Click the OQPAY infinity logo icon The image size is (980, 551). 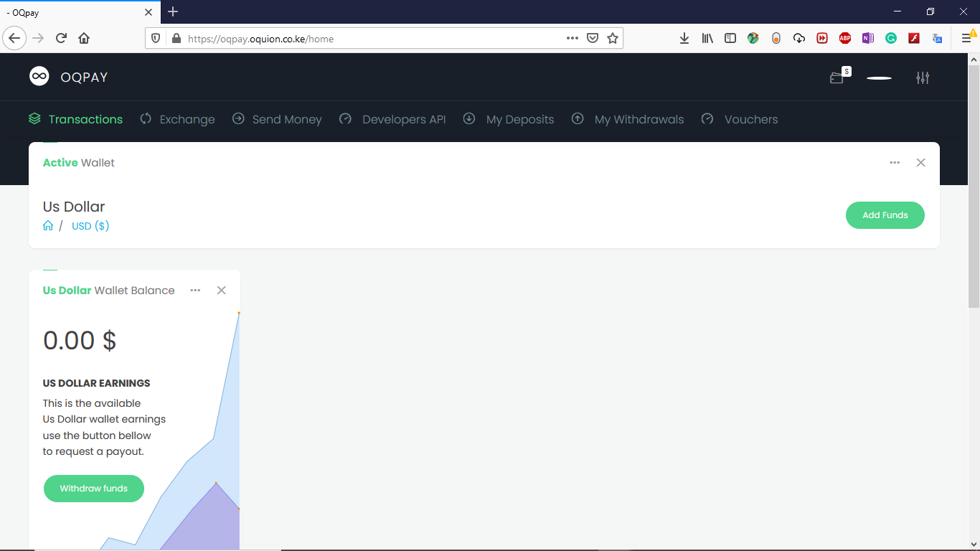point(39,76)
